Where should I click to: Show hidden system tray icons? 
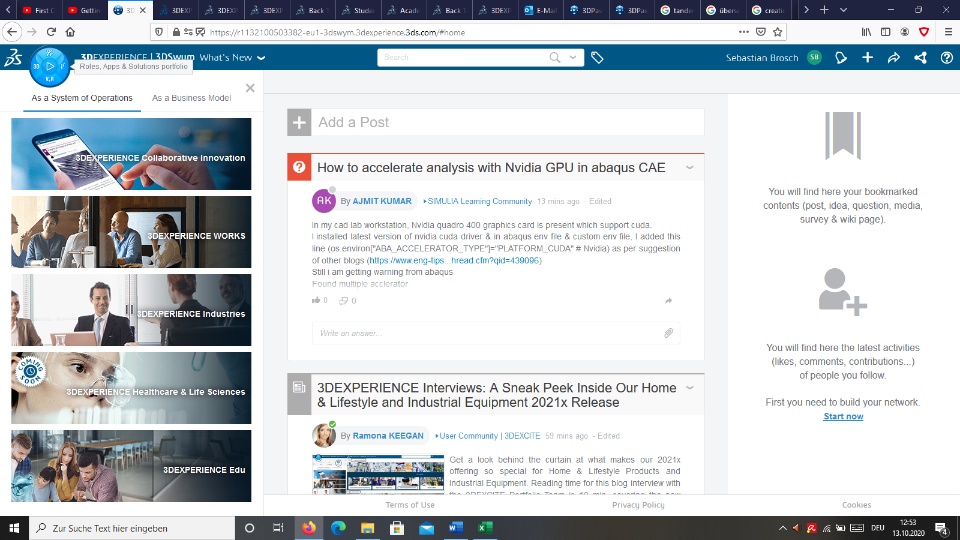pyautogui.click(x=782, y=528)
